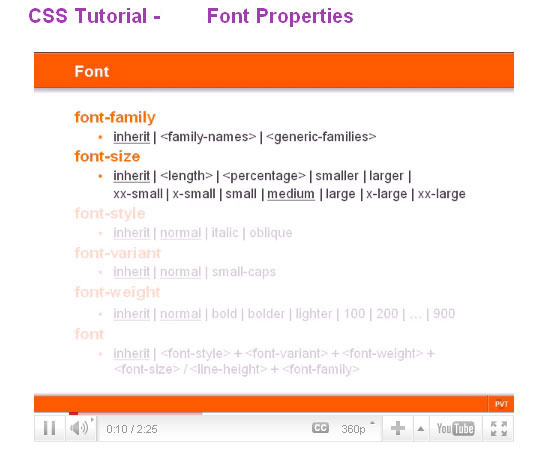Click the '900' font-weight value
Screen dimensions: 560x450
click(x=444, y=314)
